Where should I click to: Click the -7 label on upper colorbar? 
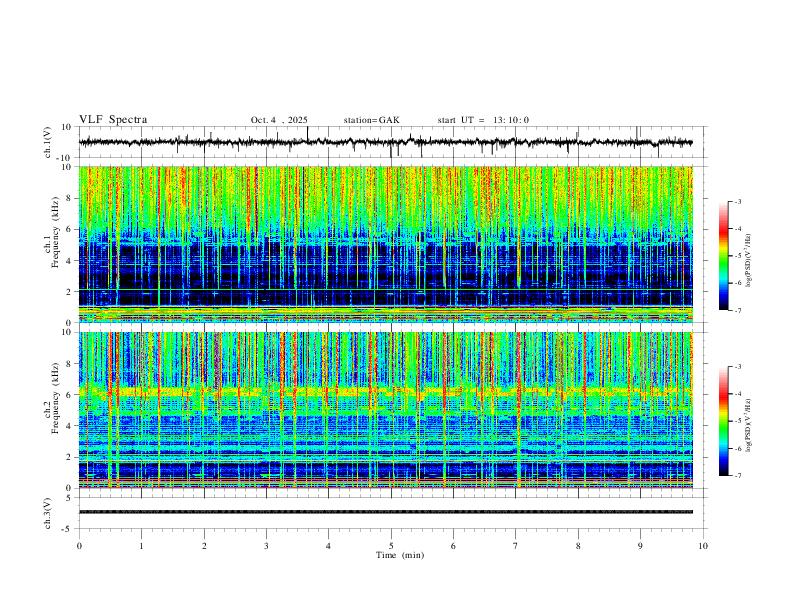737,310
